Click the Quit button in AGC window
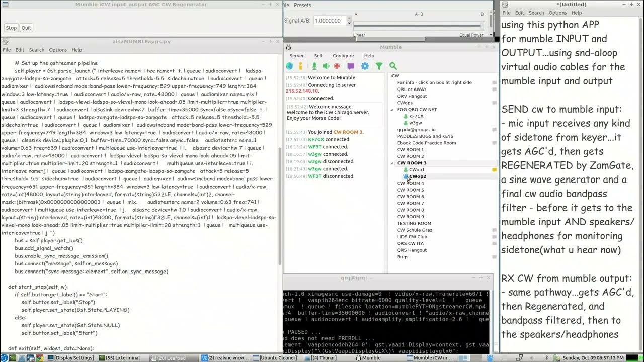Viewport: 644px width, 362px height. pyautogui.click(x=26, y=28)
